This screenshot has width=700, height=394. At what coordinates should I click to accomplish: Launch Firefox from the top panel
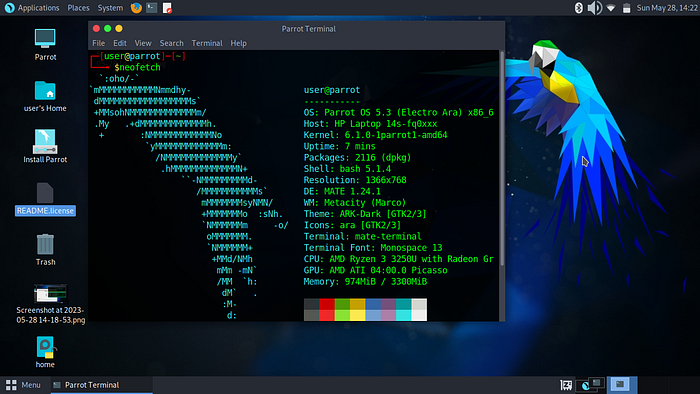pyautogui.click(x=136, y=8)
